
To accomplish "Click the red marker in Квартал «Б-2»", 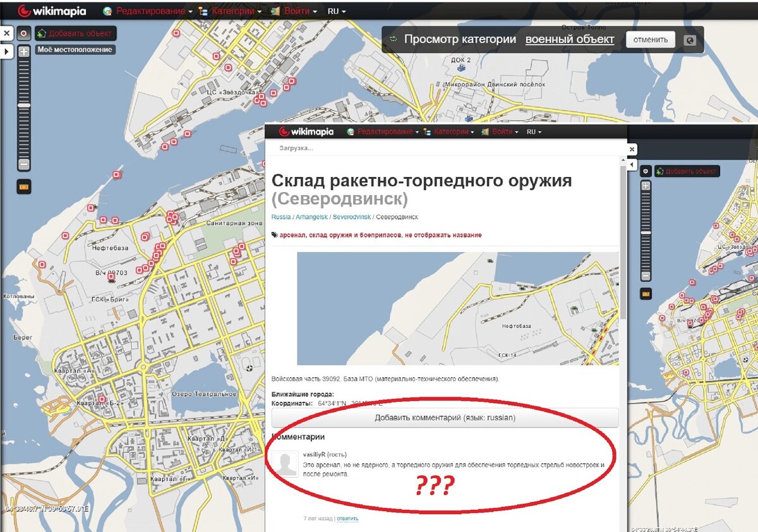I will [x=101, y=399].
